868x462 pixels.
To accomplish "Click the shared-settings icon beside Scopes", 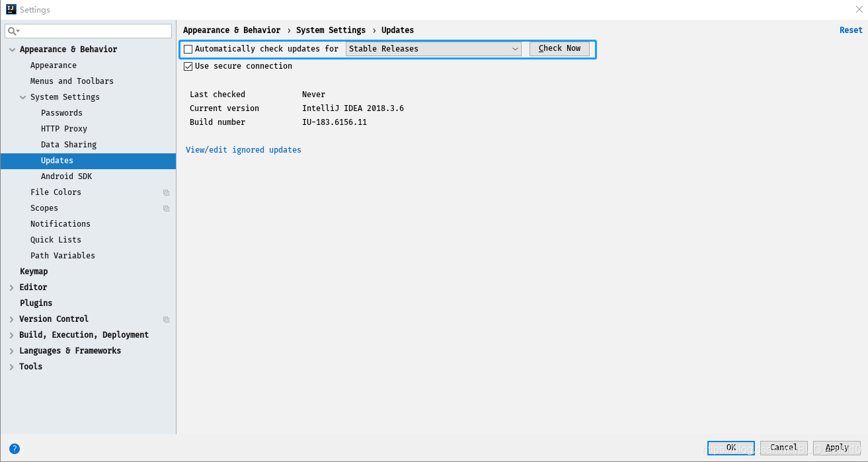I will 165,208.
